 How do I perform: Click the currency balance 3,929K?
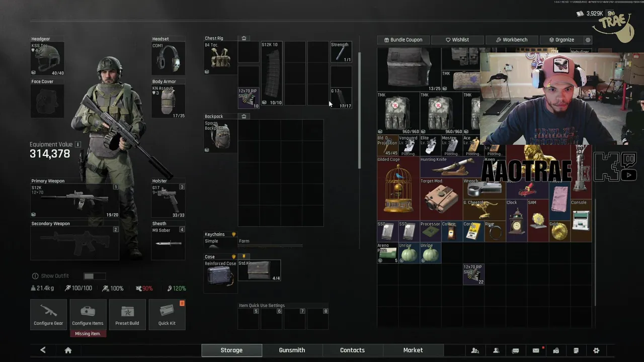coord(590,14)
